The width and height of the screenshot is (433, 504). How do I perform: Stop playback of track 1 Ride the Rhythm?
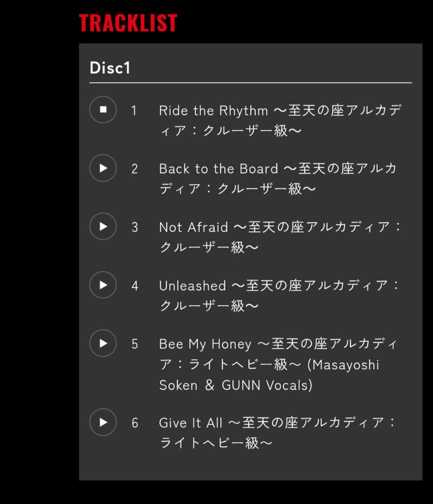pyautogui.click(x=103, y=110)
